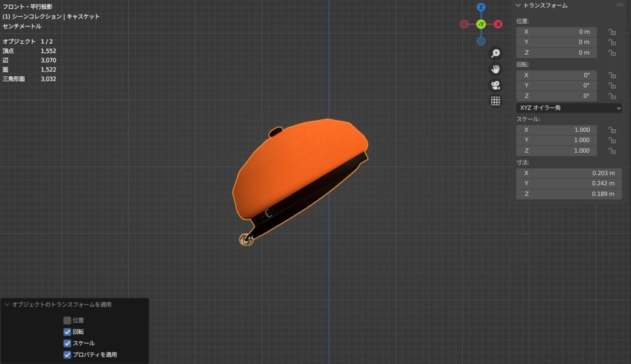Click the フロント・平行投影 view label

coord(27,7)
